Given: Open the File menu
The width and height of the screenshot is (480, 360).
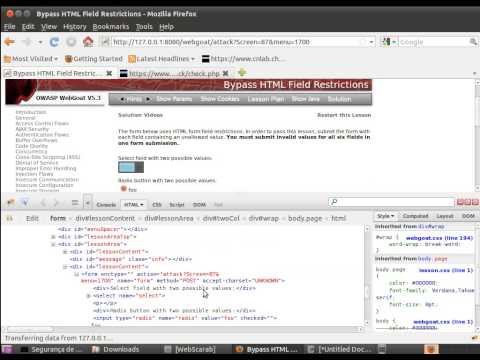Looking at the screenshot, I should (x=10, y=27).
